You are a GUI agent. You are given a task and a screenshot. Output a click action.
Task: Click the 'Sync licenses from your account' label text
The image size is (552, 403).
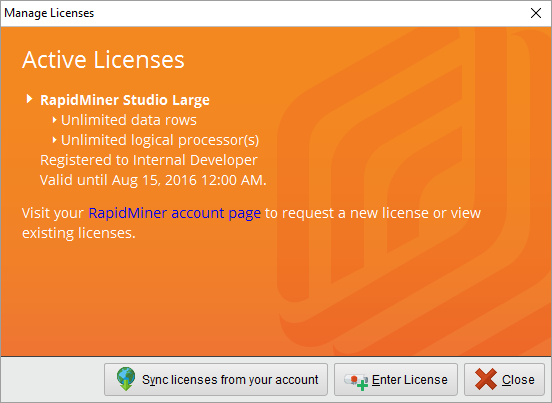(230, 380)
